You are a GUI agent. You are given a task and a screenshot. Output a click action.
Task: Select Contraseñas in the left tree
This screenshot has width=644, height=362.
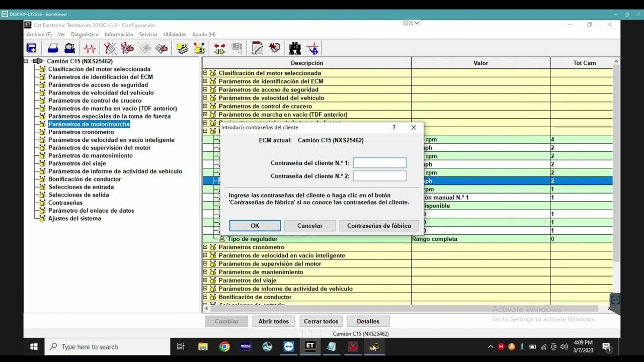65,203
